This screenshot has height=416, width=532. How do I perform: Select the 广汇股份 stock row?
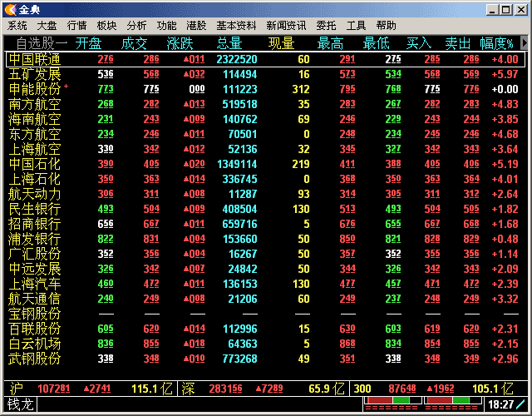(x=265, y=254)
